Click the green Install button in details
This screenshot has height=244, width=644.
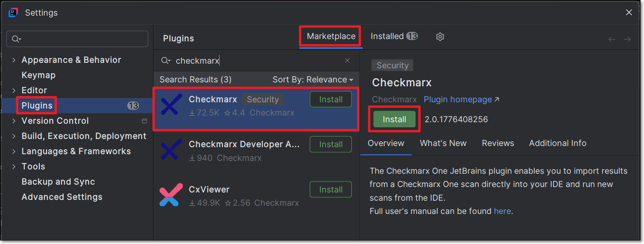(395, 119)
